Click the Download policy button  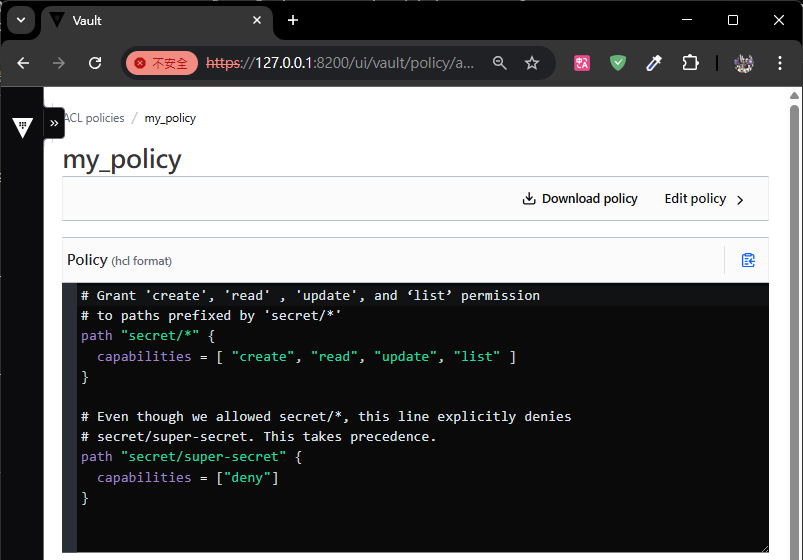[x=580, y=199]
